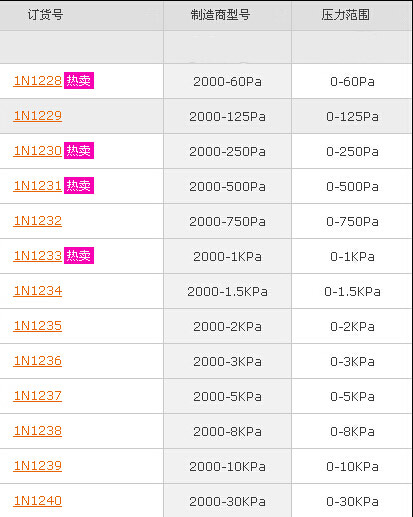The height and width of the screenshot is (517, 413).
Task: Click the 制造商型号 column header
Action: coord(220,15)
